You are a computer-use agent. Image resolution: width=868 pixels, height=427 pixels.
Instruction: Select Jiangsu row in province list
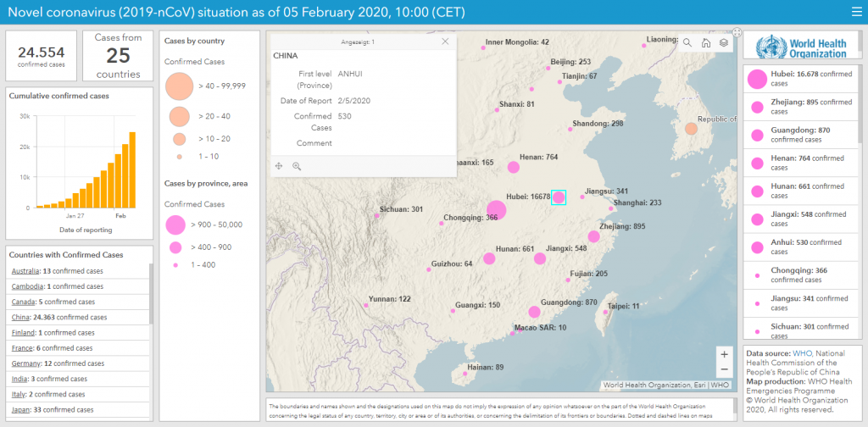[800, 303]
